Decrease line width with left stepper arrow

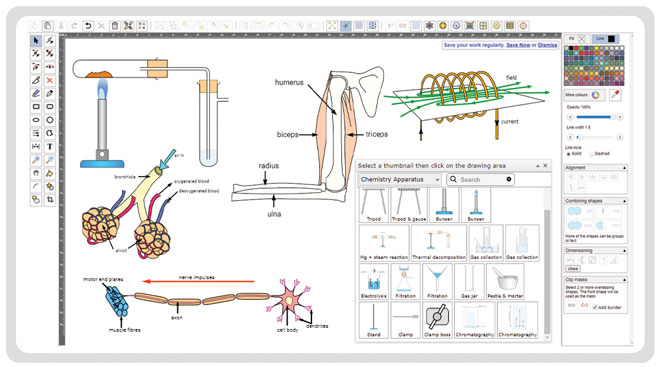[x=570, y=137]
